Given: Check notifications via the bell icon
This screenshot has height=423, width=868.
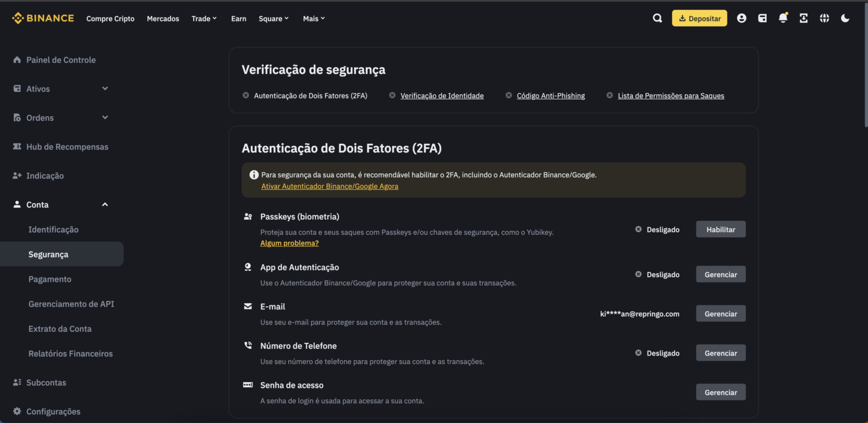Looking at the screenshot, I should pyautogui.click(x=783, y=18).
